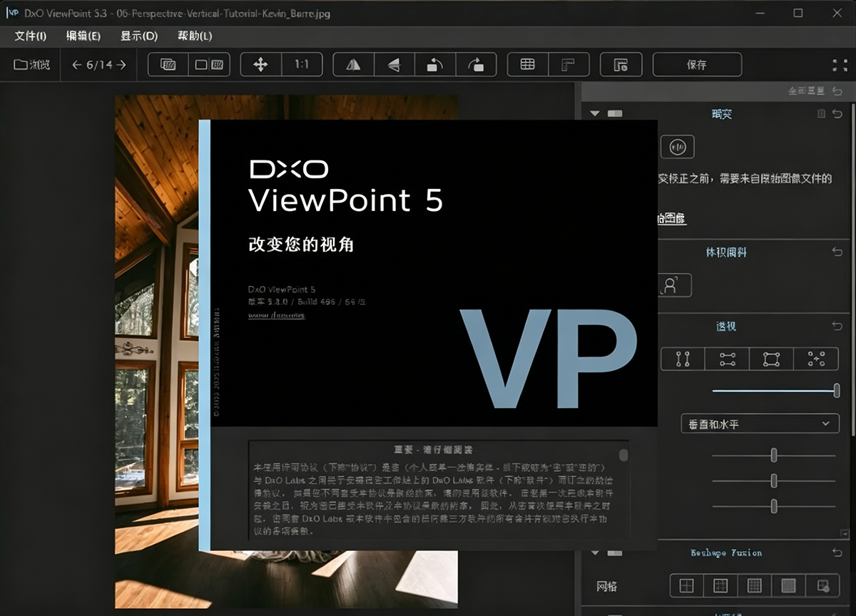Click the distortion auto-correction circle button
This screenshot has height=616, width=856.
pos(677,147)
